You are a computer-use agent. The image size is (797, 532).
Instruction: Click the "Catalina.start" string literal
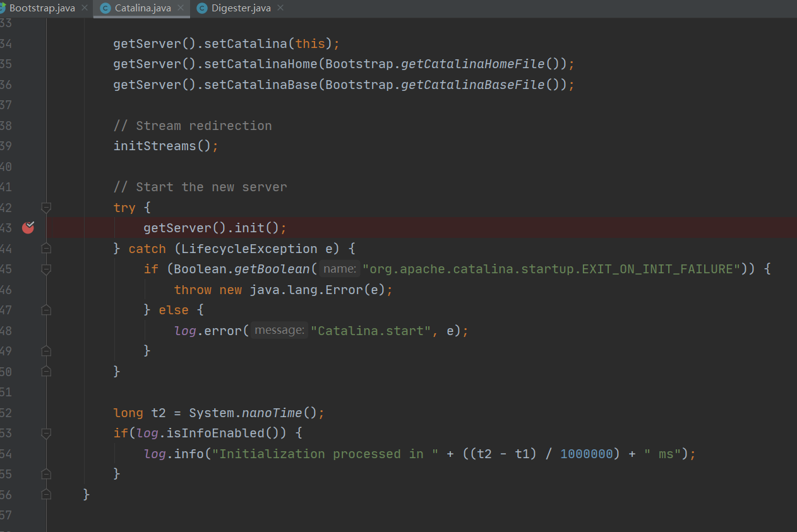click(371, 330)
